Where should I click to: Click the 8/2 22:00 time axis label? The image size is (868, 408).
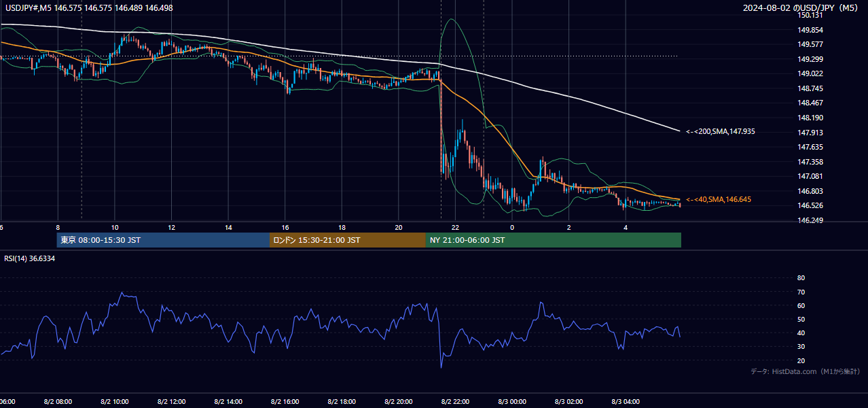pos(456,402)
